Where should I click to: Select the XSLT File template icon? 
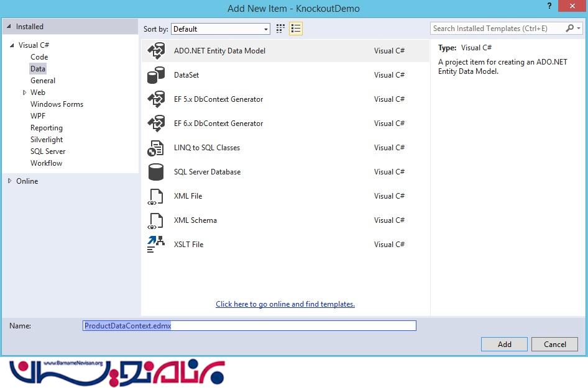tap(155, 245)
